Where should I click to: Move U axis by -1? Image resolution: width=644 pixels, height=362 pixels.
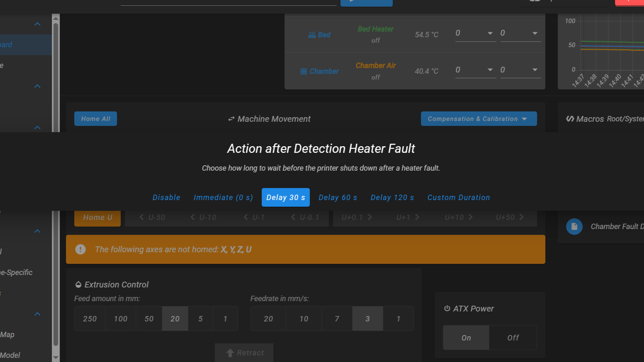254,217
